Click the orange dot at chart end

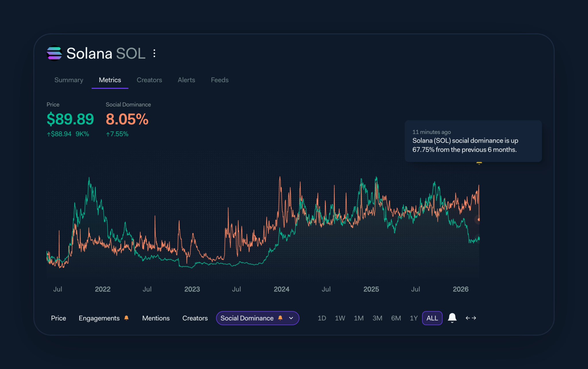tap(479, 219)
